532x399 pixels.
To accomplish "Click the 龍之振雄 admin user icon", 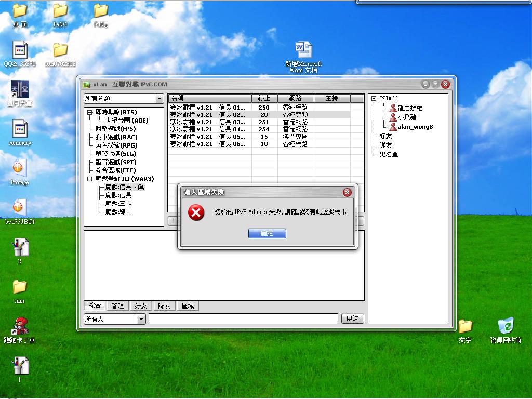I will tap(393, 108).
